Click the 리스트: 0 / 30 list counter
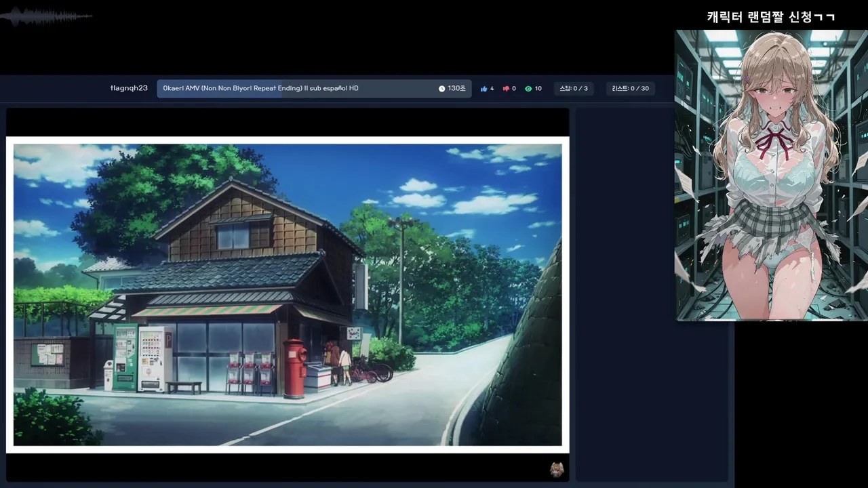The width and height of the screenshot is (868, 488). point(630,89)
